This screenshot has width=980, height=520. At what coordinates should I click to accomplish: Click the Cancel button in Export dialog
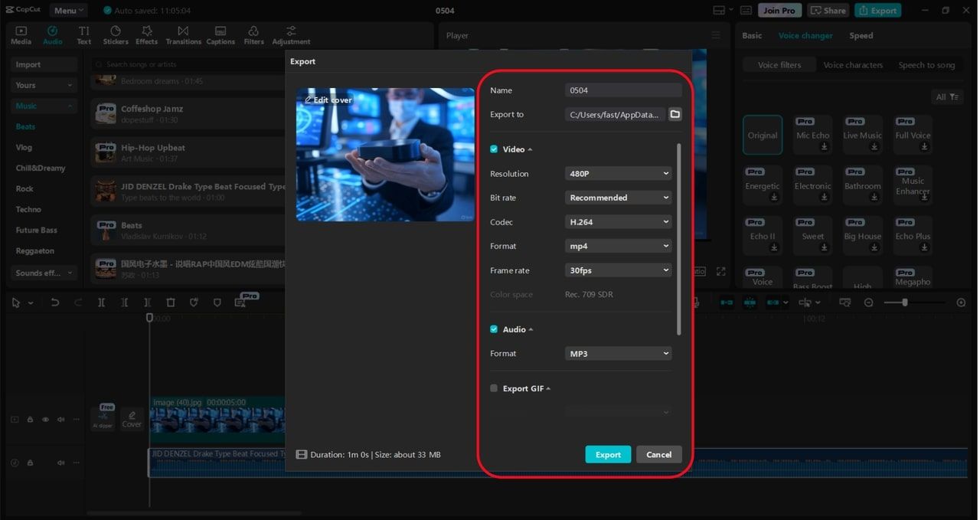pos(658,454)
